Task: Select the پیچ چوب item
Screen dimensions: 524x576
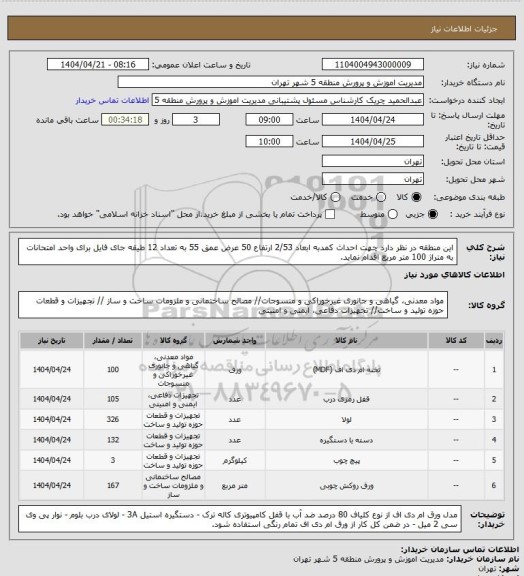Action: point(346,460)
